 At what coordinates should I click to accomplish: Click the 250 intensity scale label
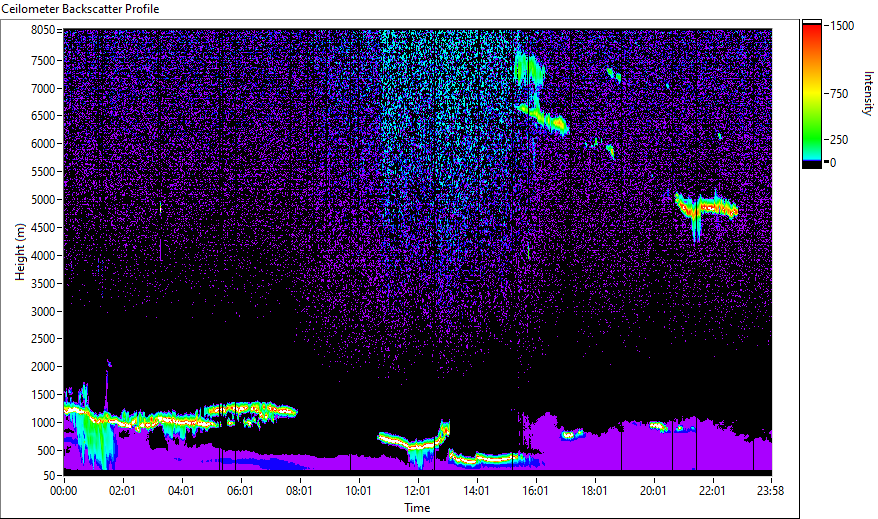tap(839, 140)
